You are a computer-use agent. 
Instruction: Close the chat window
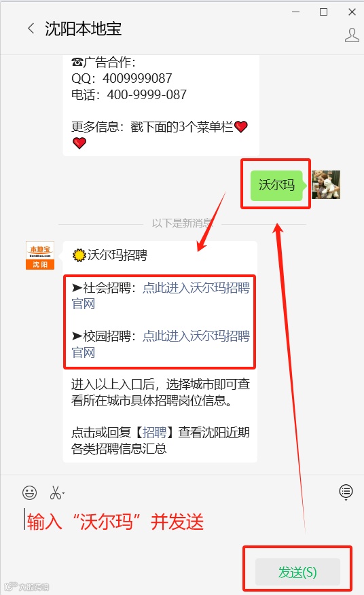352,12
